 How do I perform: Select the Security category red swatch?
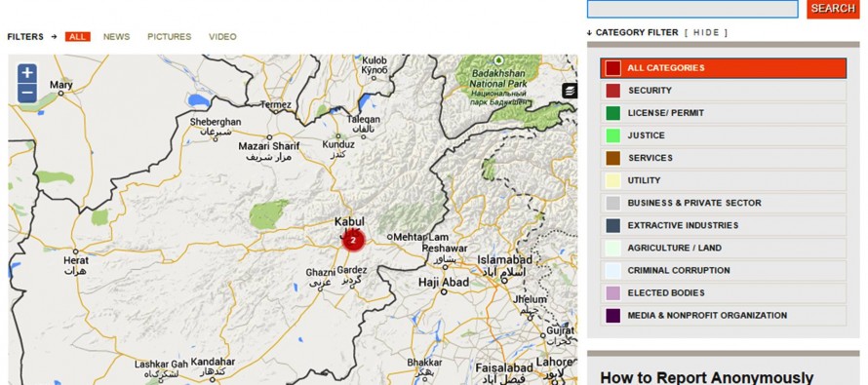click(x=612, y=91)
